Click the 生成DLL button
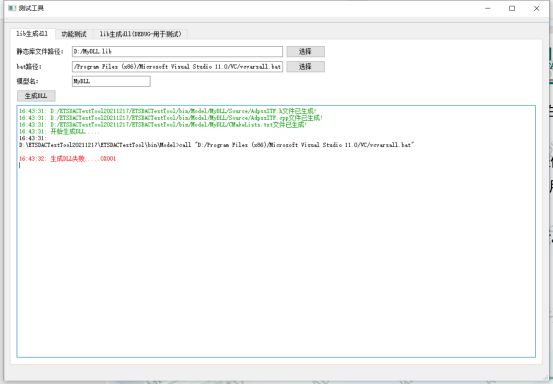553x384 pixels. pyautogui.click(x=36, y=96)
